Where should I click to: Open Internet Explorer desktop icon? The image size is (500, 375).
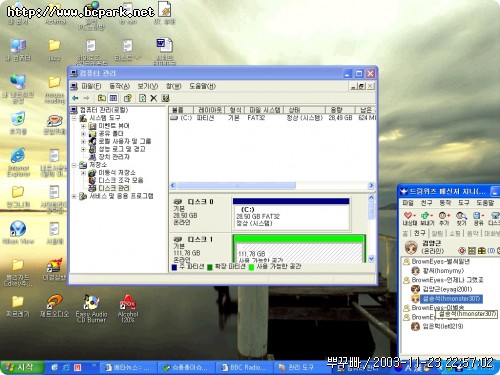click(x=18, y=162)
